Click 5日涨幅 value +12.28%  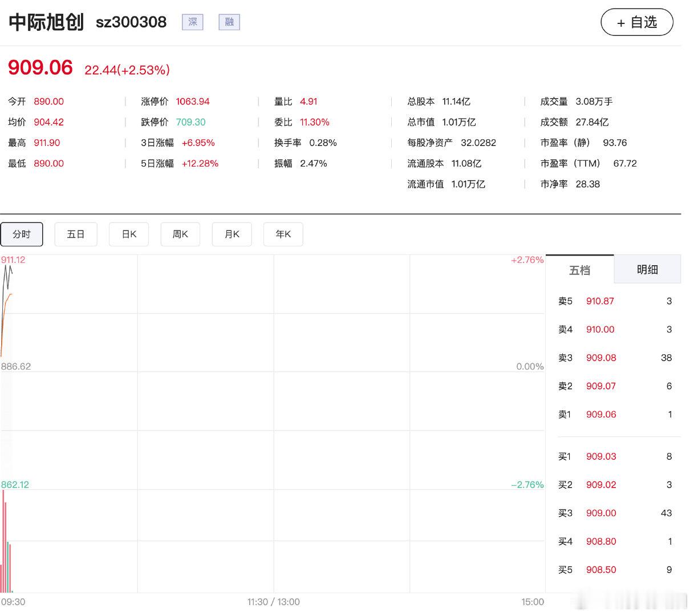(200, 163)
